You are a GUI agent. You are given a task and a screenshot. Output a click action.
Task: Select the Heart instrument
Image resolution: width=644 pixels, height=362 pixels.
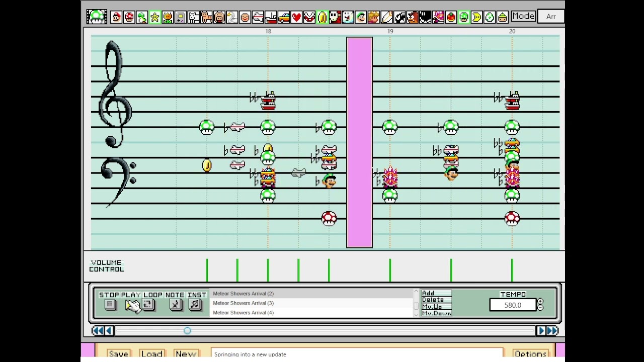296,17
